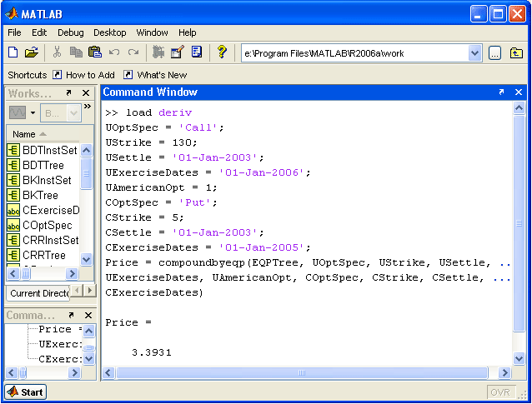Image resolution: width=532 pixels, height=404 pixels.
Task: Open the Help menu
Action: coord(188,32)
